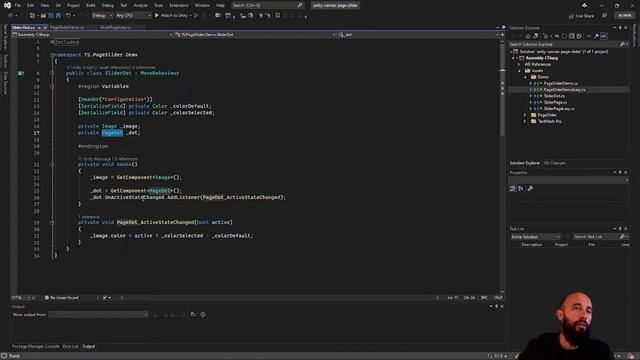Click the Live Share button

[582, 16]
